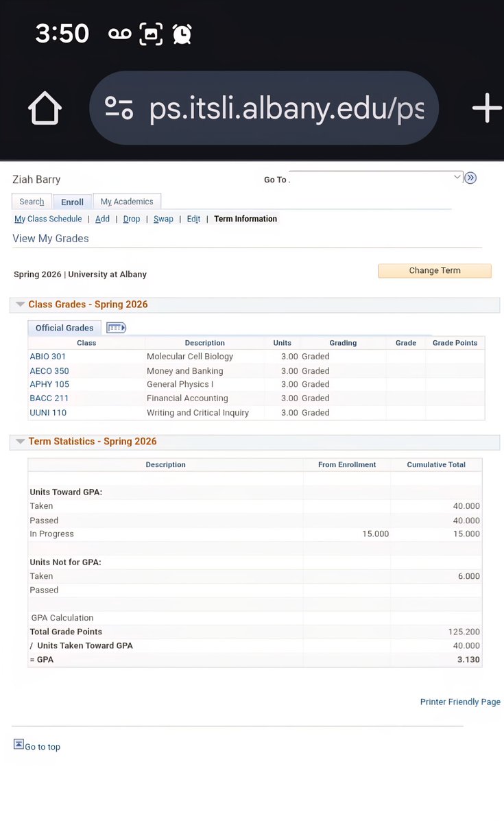Open the ABIO 301 class link
This screenshot has height=823, width=504.
pyautogui.click(x=48, y=357)
